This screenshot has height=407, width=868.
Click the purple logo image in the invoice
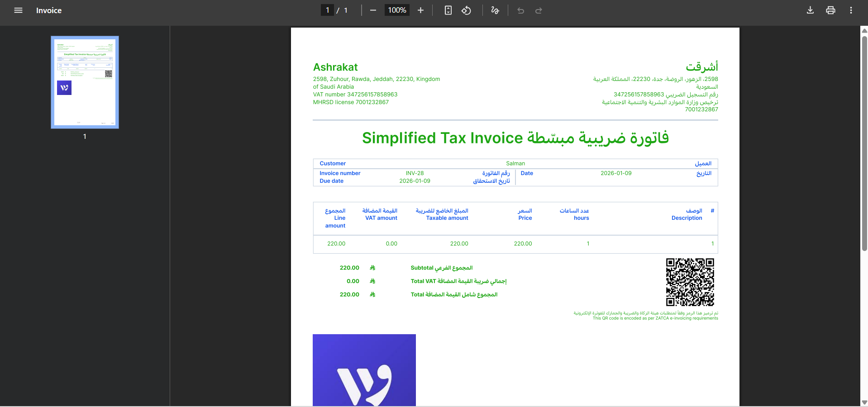point(364,370)
